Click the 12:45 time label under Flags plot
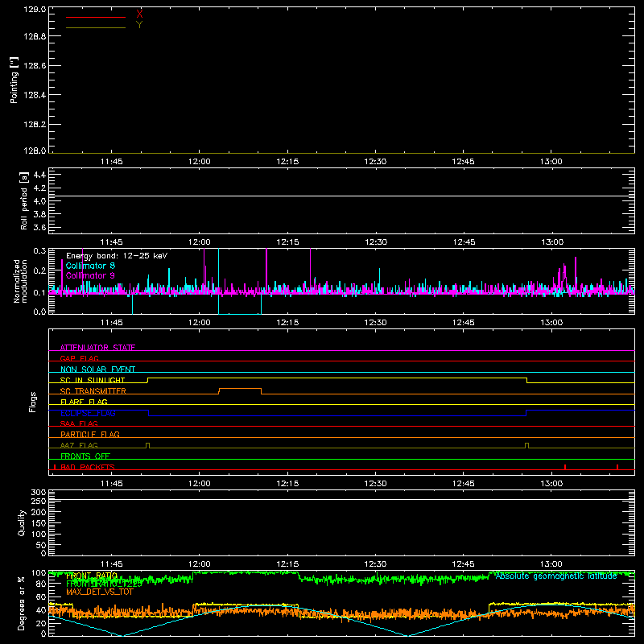644x644 pixels. (464, 484)
